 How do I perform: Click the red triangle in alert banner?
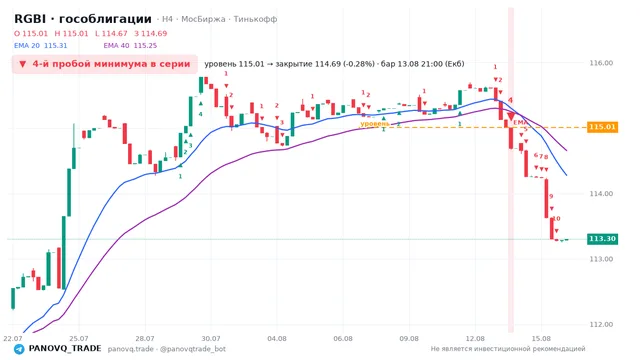(23, 64)
